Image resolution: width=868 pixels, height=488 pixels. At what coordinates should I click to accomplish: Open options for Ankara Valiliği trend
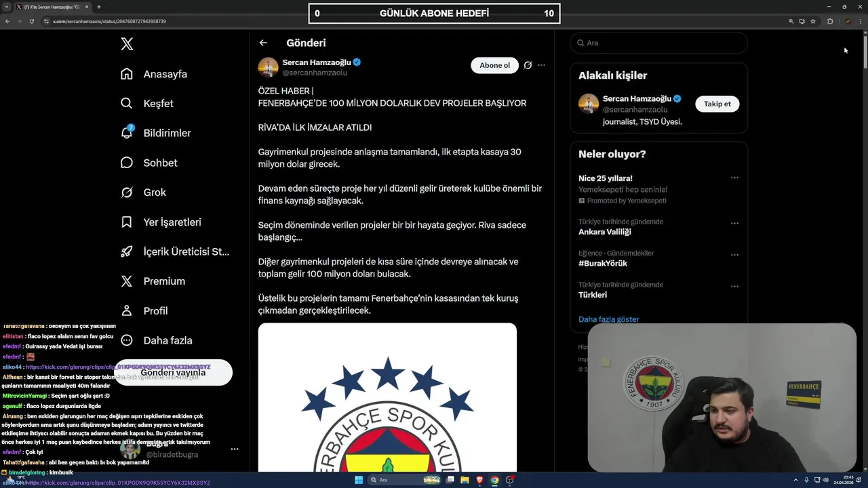734,223
